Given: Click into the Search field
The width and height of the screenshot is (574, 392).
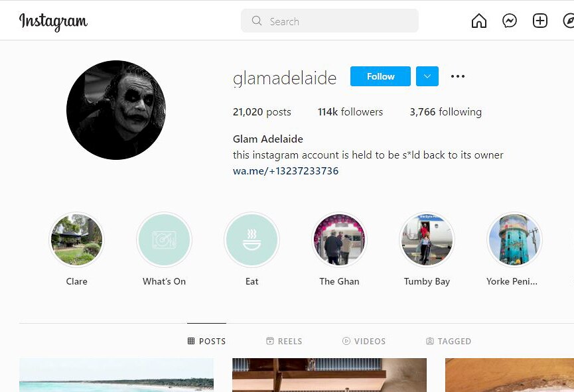Looking at the screenshot, I should point(329,21).
